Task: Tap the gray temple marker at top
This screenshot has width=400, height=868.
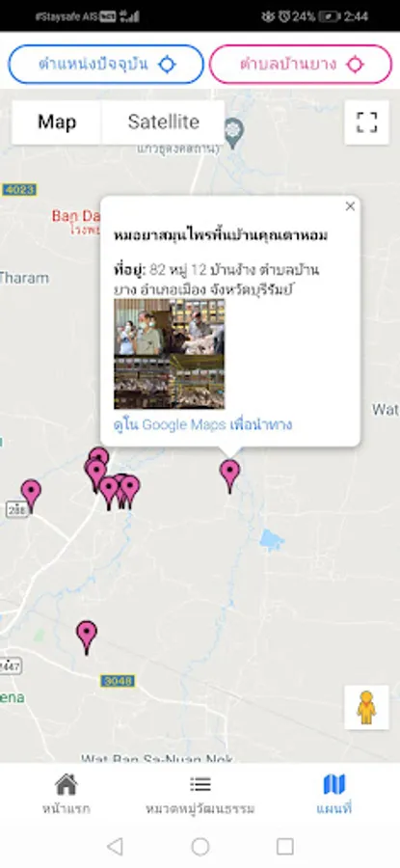Action: 234,133
